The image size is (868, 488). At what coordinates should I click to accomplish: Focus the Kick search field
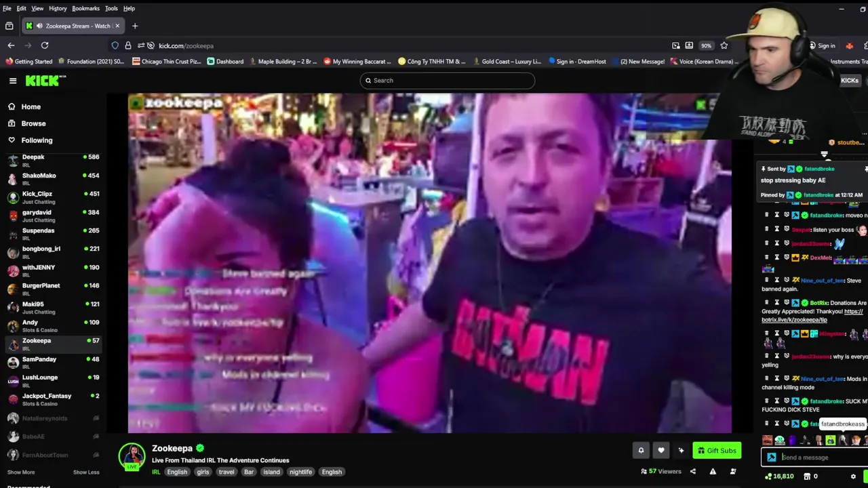[448, 80]
